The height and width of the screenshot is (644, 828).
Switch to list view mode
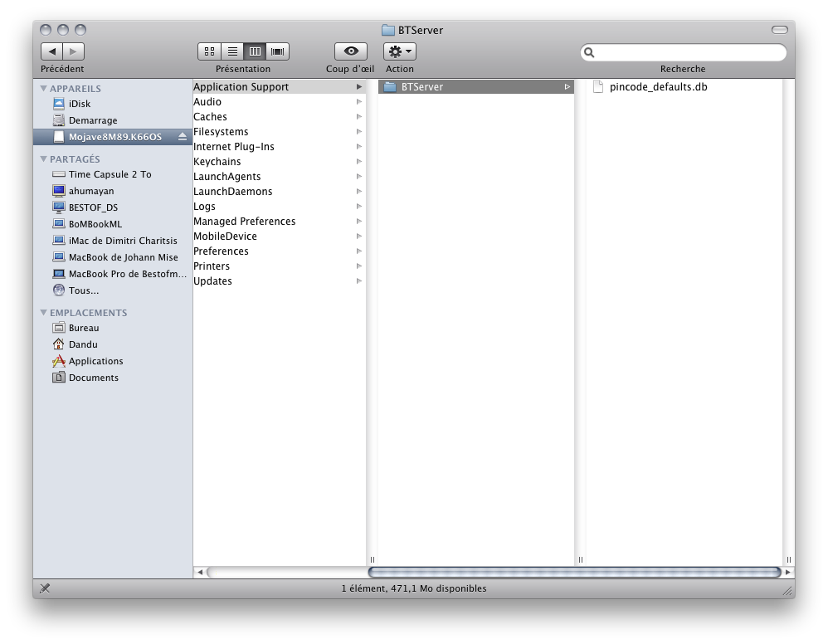click(x=232, y=51)
